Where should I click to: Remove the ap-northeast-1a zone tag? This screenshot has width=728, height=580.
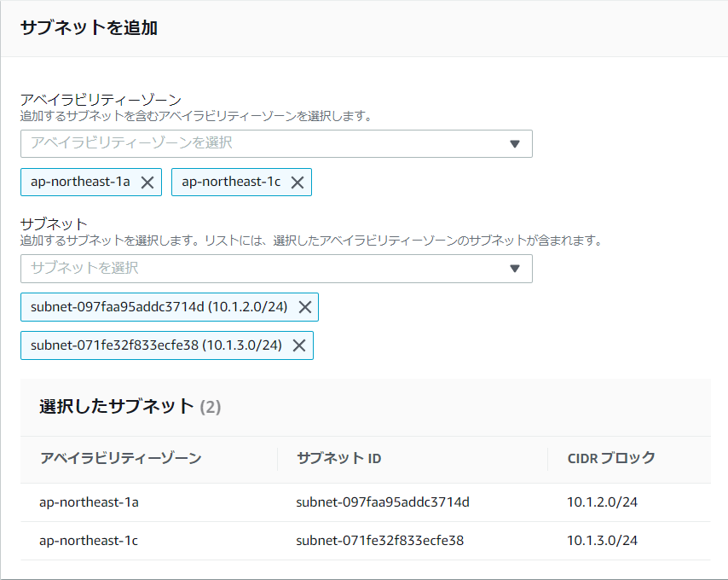click(147, 183)
